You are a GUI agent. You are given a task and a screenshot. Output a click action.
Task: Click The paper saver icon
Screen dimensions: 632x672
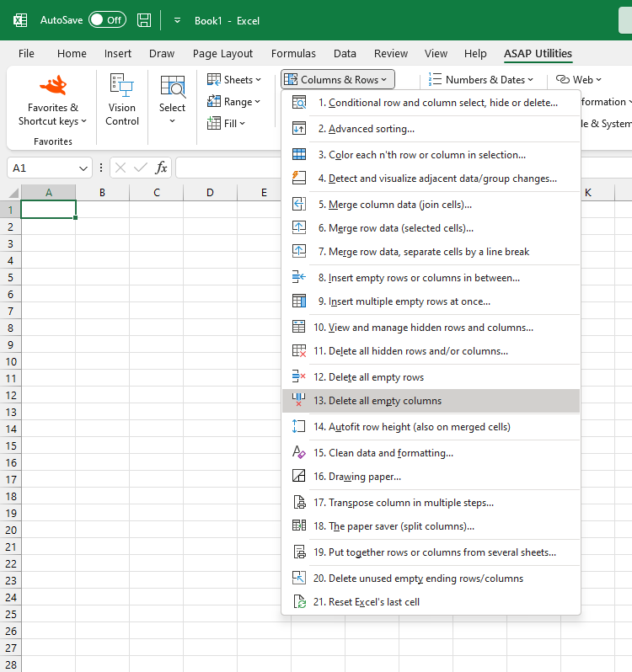pos(299,525)
